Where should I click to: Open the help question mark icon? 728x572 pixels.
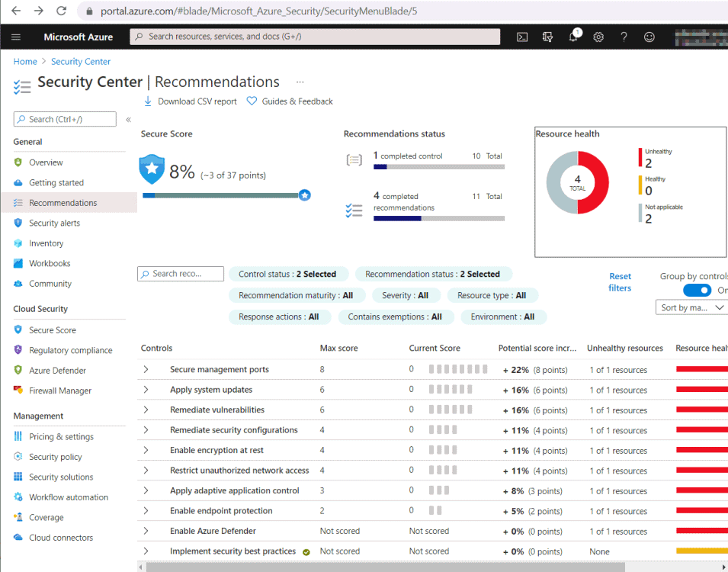click(624, 37)
